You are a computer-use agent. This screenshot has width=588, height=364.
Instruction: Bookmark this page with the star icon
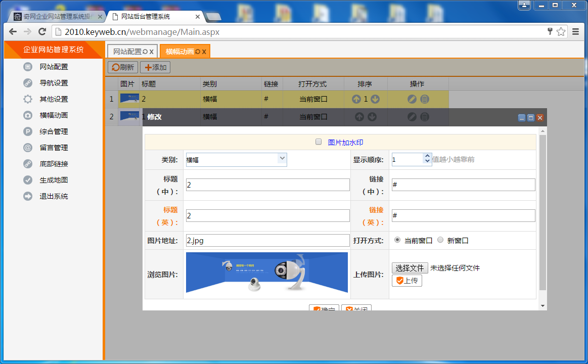[x=561, y=32]
